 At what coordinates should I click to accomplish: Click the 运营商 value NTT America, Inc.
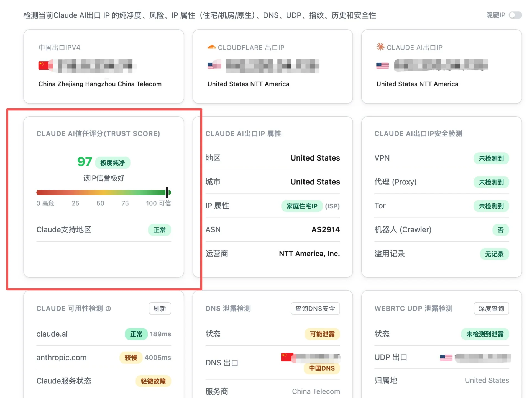click(x=309, y=254)
